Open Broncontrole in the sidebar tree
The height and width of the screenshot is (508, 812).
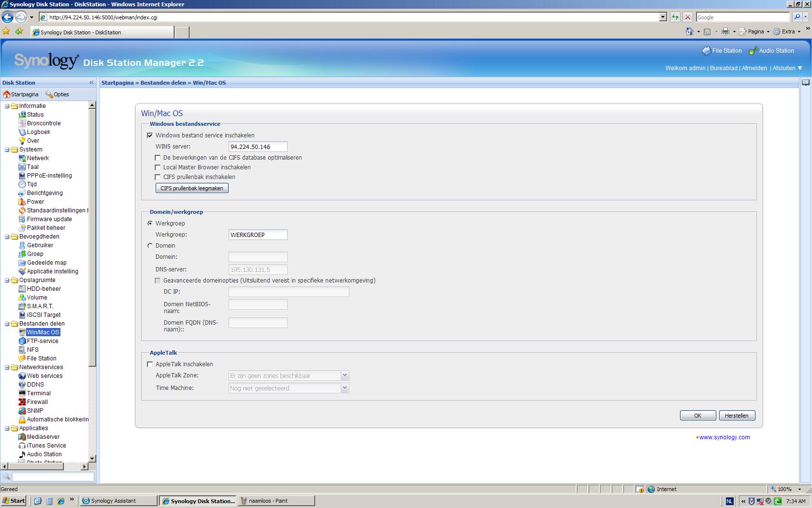[x=43, y=123]
